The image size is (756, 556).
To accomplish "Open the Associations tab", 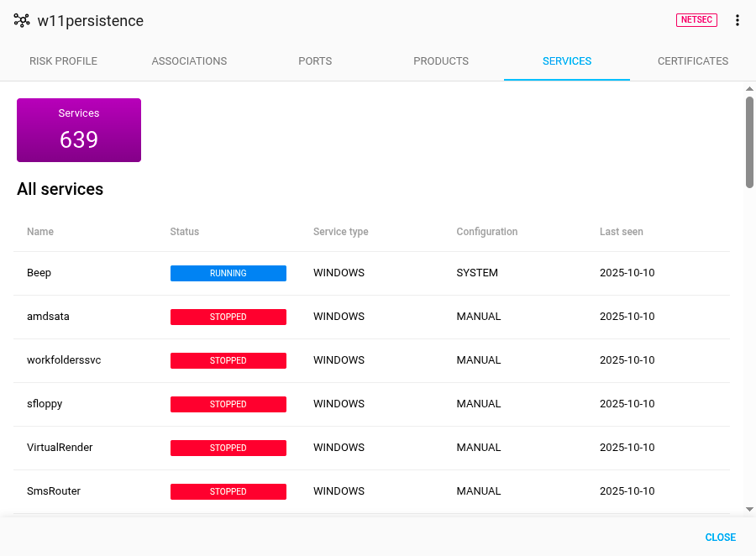I will [x=189, y=61].
